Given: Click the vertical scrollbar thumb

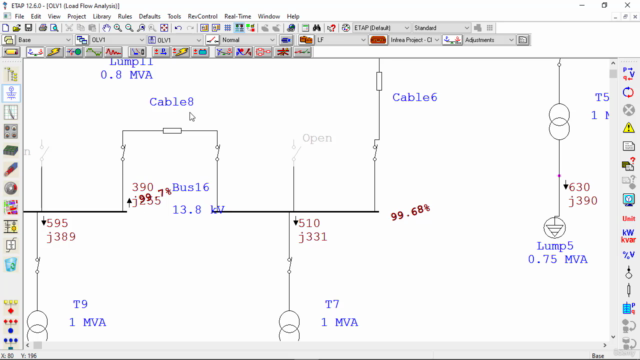Looking at the screenshot, I should tap(613, 74).
